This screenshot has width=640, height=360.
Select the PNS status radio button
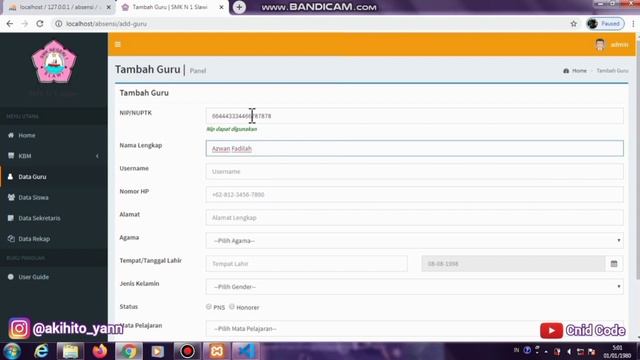coord(209,307)
